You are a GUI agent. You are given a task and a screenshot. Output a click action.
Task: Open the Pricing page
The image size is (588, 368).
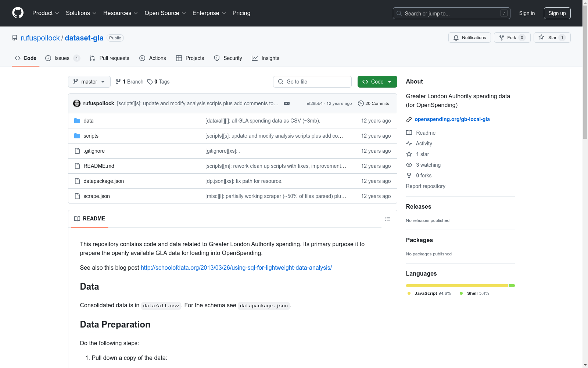pos(241,13)
